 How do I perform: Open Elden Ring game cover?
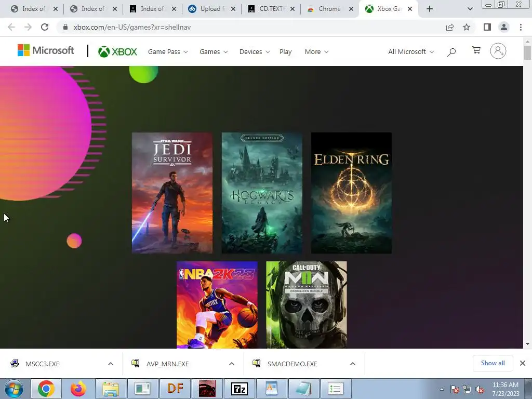(351, 193)
